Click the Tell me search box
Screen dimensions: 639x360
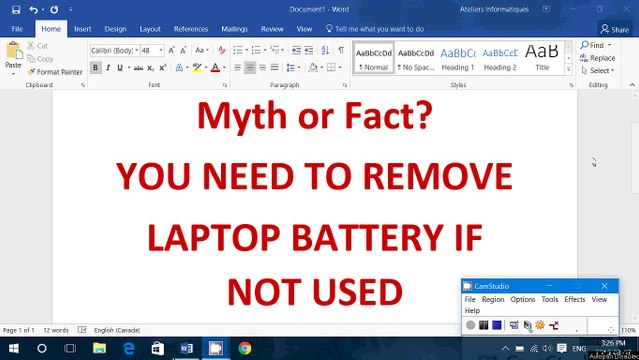[375, 29]
